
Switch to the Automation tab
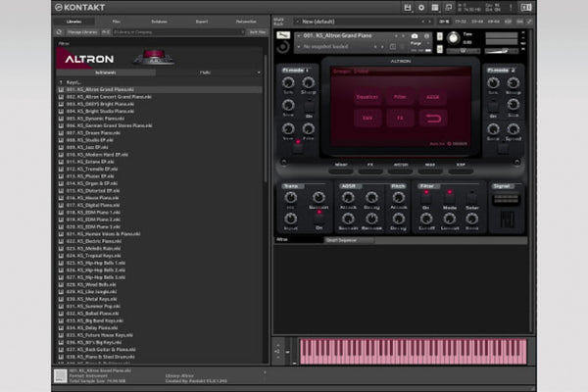pos(246,22)
